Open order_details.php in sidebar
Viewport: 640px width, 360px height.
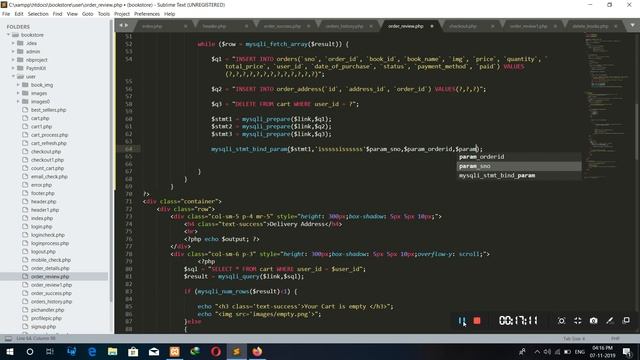click(50, 268)
